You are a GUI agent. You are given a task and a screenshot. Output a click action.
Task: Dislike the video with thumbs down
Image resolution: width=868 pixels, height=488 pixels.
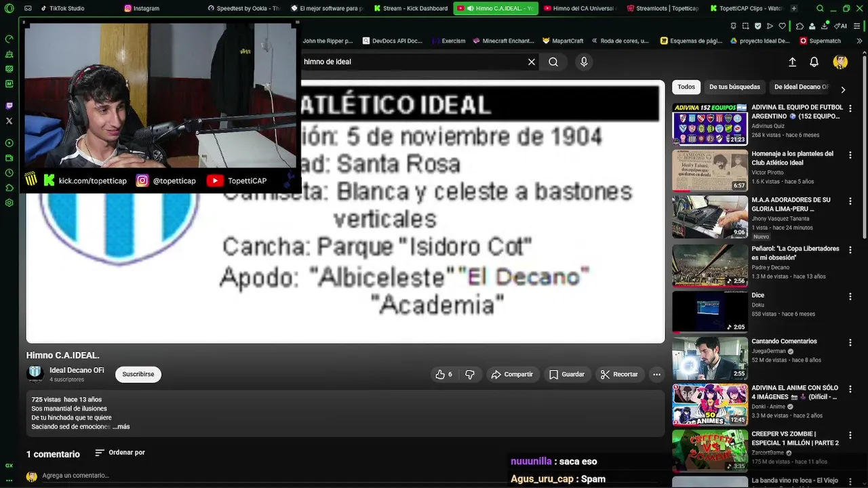click(469, 374)
